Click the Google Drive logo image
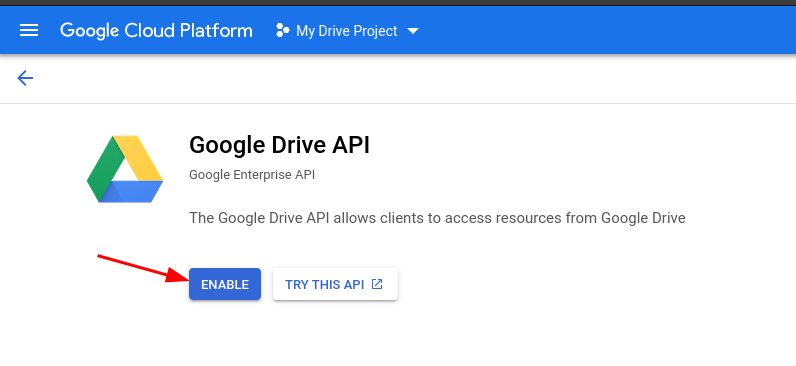Image resolution: width=796 pixels, height=366 pixels. [125, 169]
